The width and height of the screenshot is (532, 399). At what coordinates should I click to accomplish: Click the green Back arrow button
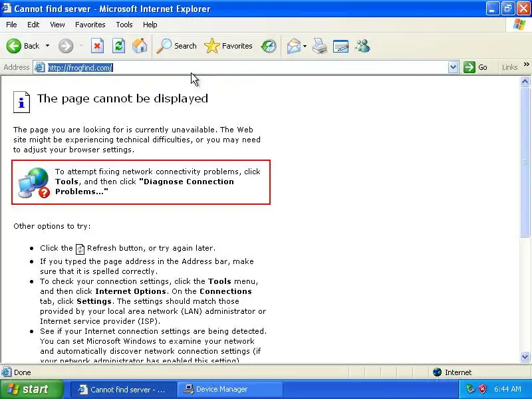pyautogui.click(x=13, y=46)
